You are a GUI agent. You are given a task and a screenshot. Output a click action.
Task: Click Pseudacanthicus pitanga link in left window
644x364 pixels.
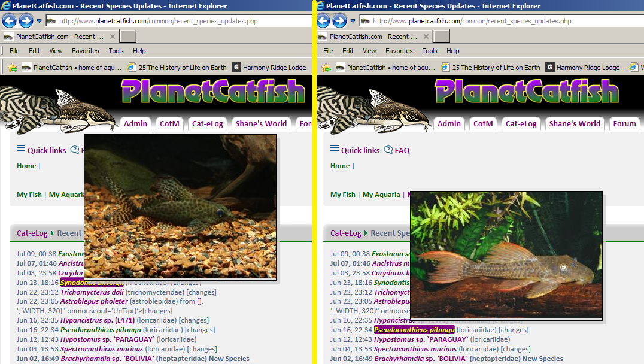click(x=101, y=330)
